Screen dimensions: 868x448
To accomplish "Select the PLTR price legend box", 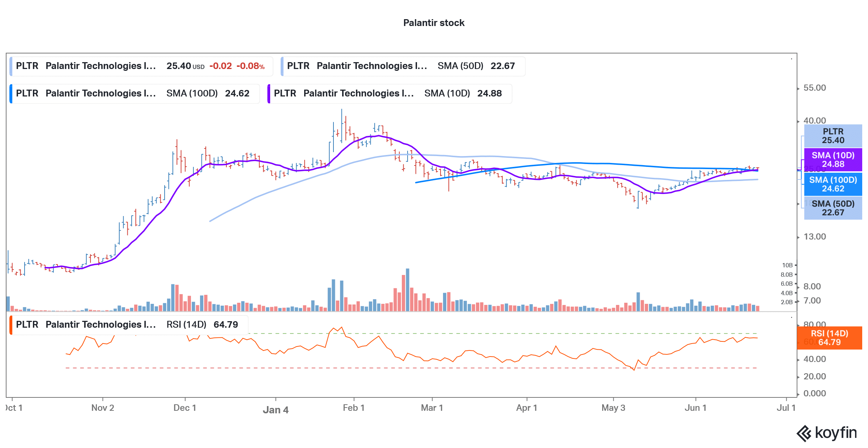I will (141, 66).
